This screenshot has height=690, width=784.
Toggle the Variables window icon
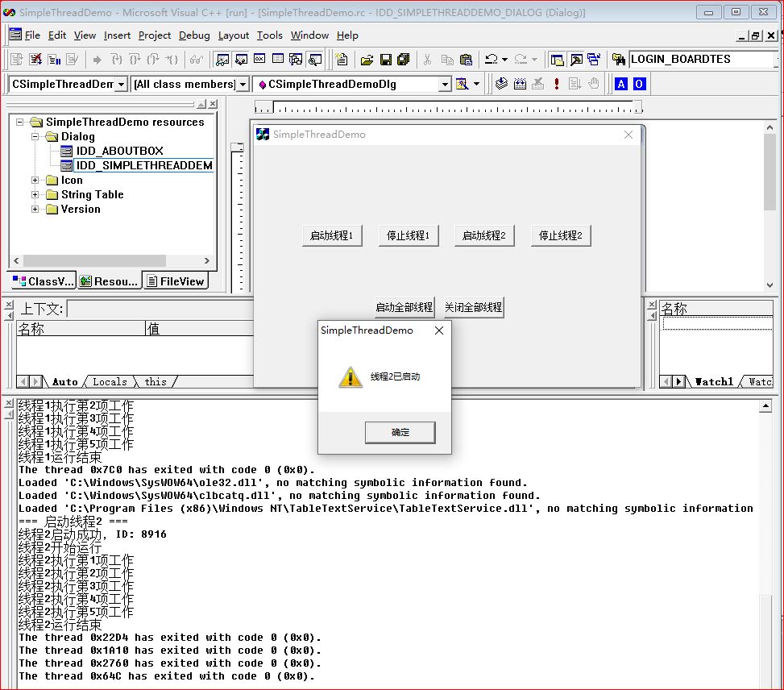(x=241, y=60)
